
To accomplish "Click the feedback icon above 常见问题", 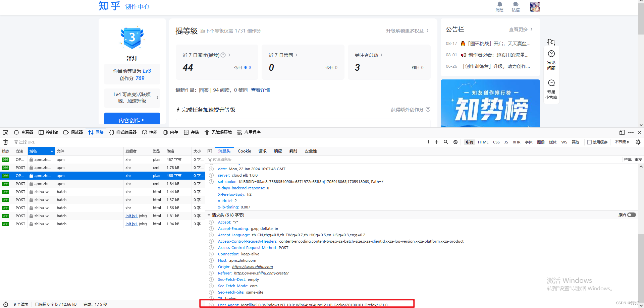I will click(551, 42).
